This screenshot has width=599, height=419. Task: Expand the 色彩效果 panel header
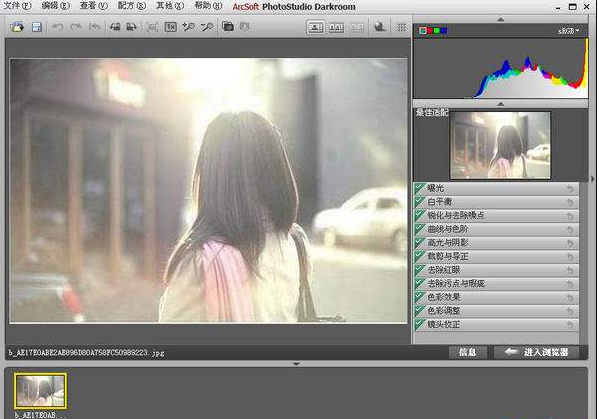click(496, 297)
